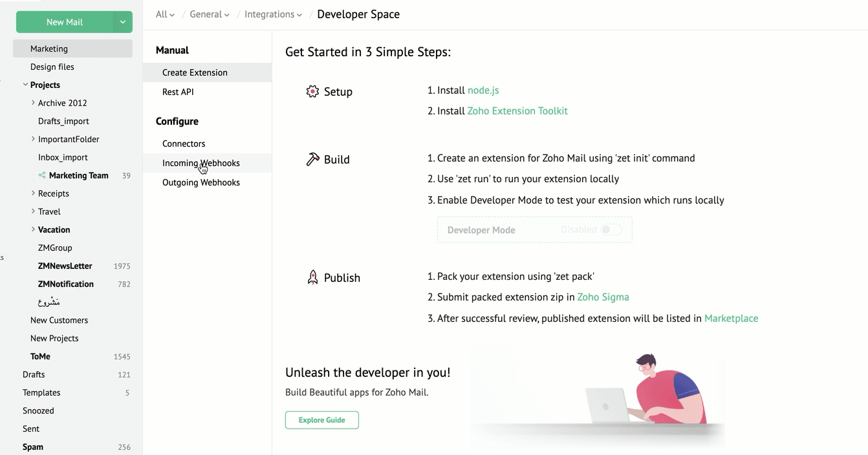Expand the Vacation folder
This screenshot has width=868, height=455.
pos(33,229)
